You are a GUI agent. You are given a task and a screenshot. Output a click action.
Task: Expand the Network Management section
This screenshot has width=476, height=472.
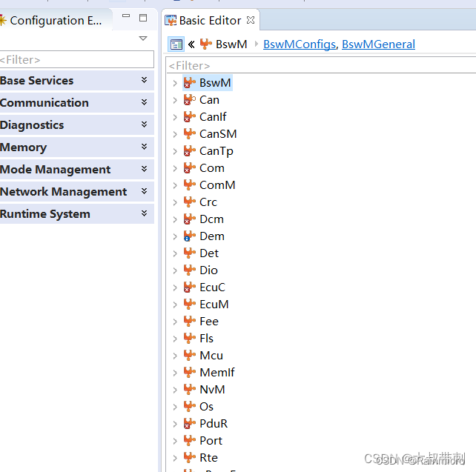[x=144, y=191]
